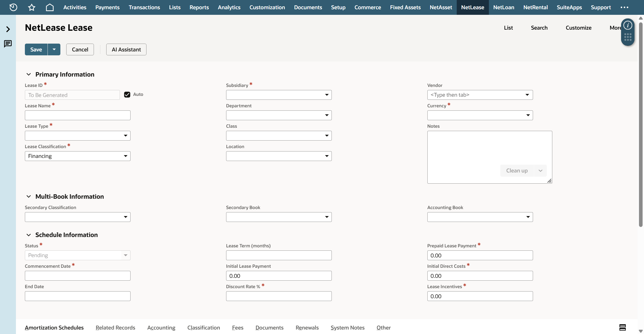
Task: Collapse the Primary Information section
Action: pos(29,74)
